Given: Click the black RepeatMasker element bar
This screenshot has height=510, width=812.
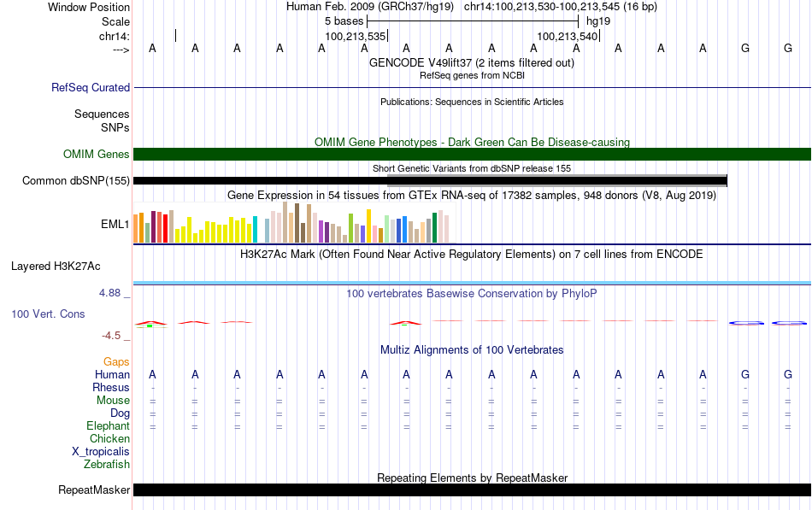Looking at the screenshot, I should (473, 489).
